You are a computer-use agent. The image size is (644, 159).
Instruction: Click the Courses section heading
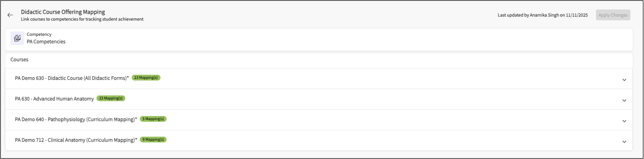tap(19, 60)
